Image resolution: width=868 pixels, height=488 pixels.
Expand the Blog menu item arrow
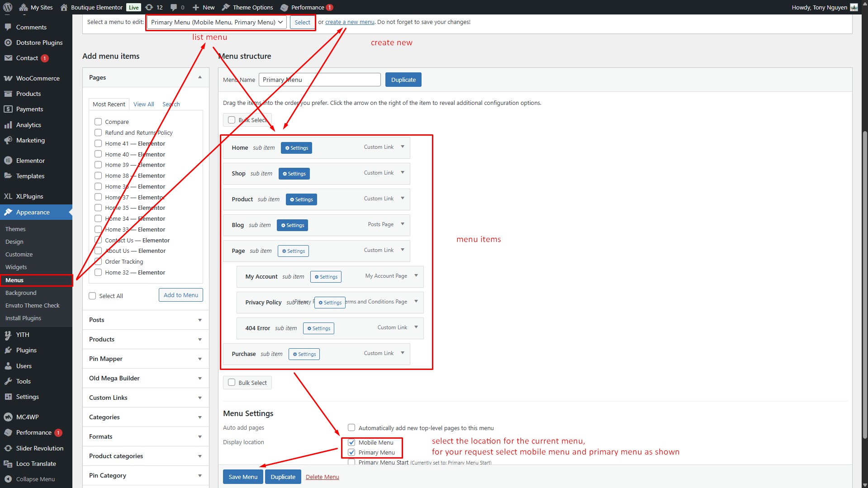(403, 224)
